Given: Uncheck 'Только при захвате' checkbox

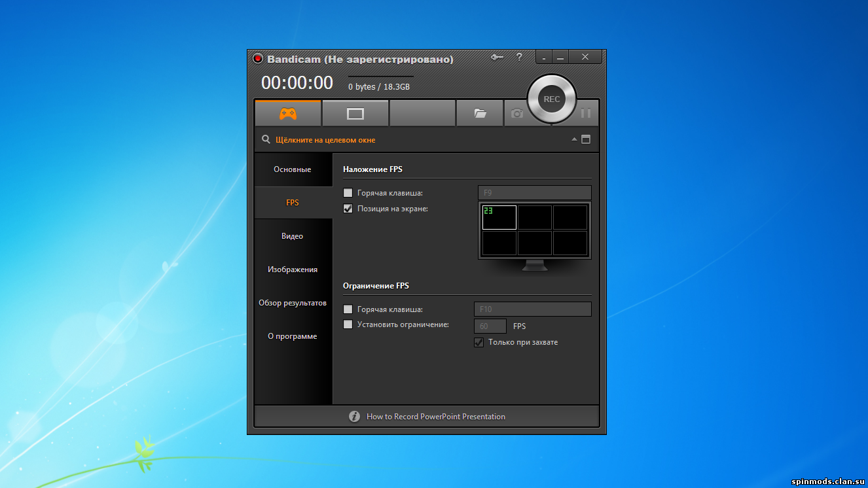Looking at the screenshot, I should point(479,342).
